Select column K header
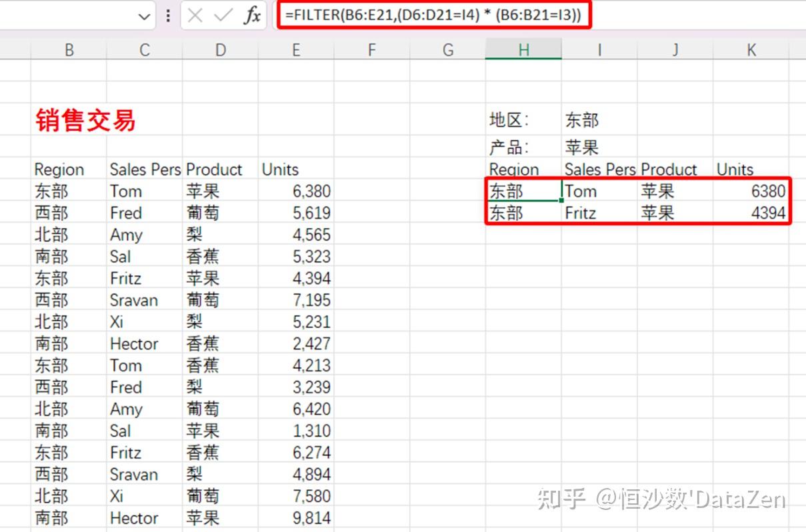The image size is (806, 532). [x=751, y=50]
